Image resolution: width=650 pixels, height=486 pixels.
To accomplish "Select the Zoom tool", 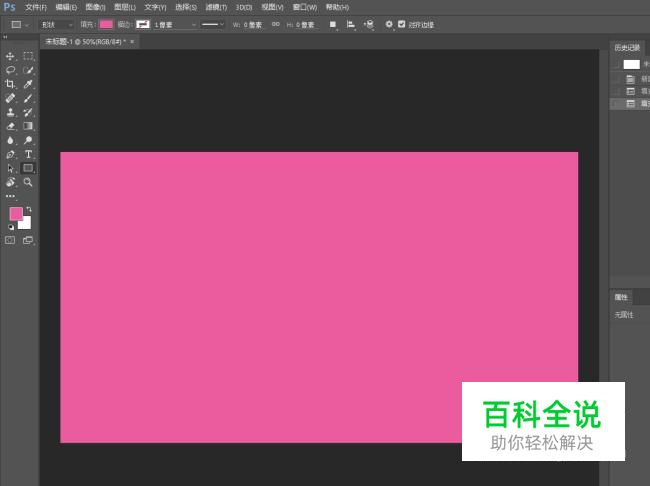I will tap(29, 183).
